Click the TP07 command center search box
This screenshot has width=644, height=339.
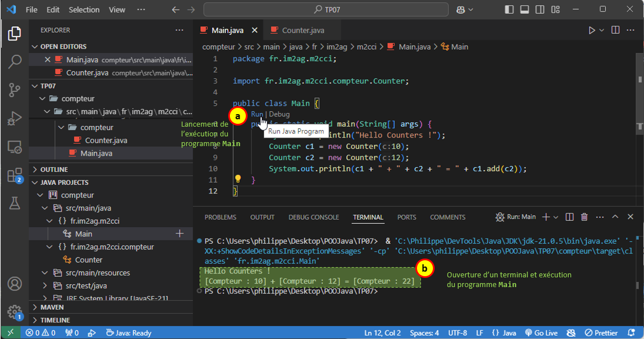(326, 10)
